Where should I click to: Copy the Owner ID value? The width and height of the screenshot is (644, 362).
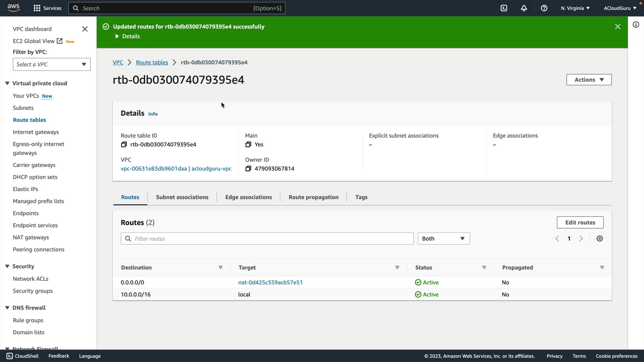click(x=248, y=169)
